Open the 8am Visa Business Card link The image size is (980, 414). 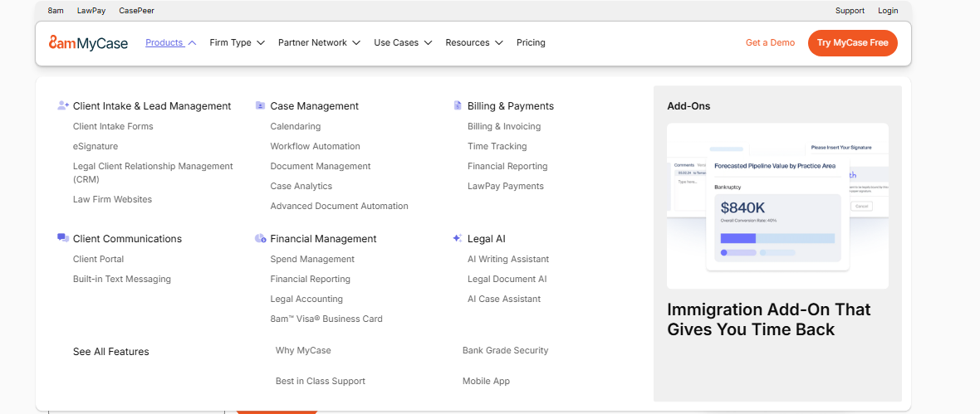(x=326, y=319)
